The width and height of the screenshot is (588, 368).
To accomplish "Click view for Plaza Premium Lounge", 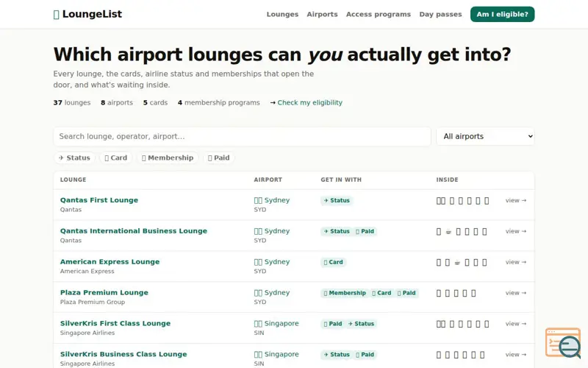I will [x=516, y=293].
